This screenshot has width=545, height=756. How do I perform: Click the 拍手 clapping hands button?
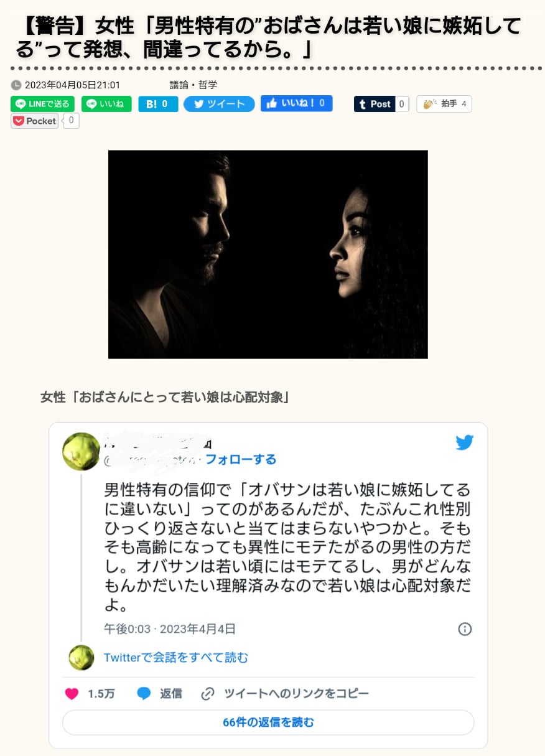444,104
